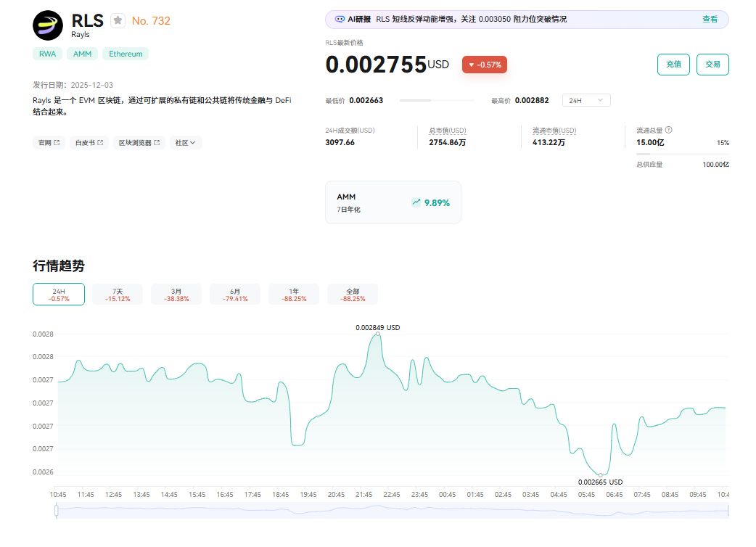Click the 行情趋势 section heading
Viewport: 756px width, 547px height.
(59, 266)
